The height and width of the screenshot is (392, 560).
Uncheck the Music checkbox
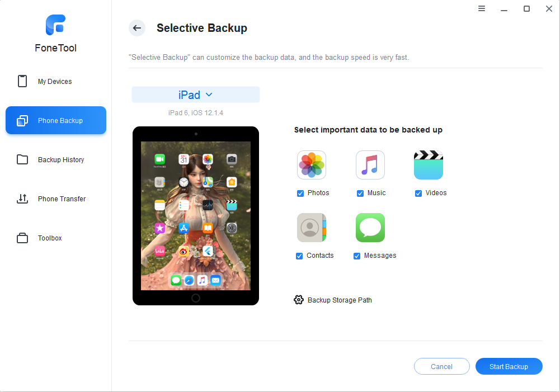point(360,193)
